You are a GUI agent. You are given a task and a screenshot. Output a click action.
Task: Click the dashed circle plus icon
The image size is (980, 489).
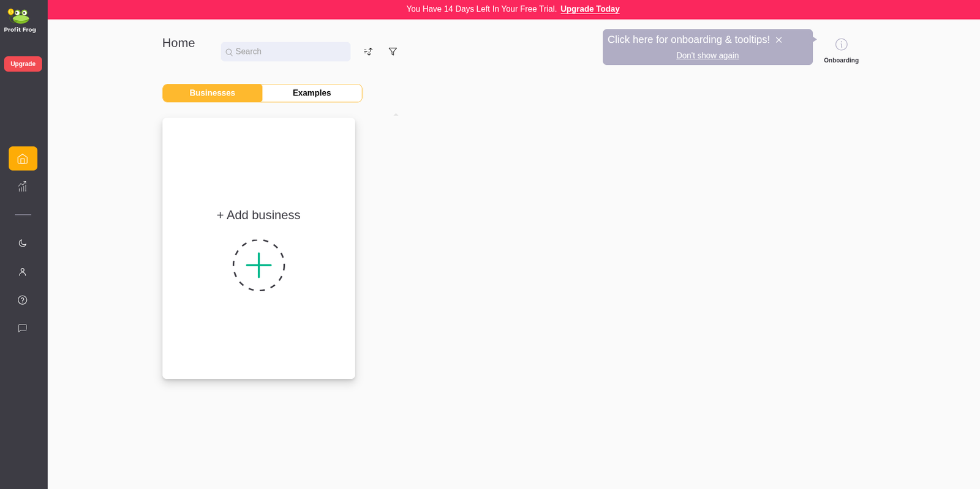[x=258, y=265]
